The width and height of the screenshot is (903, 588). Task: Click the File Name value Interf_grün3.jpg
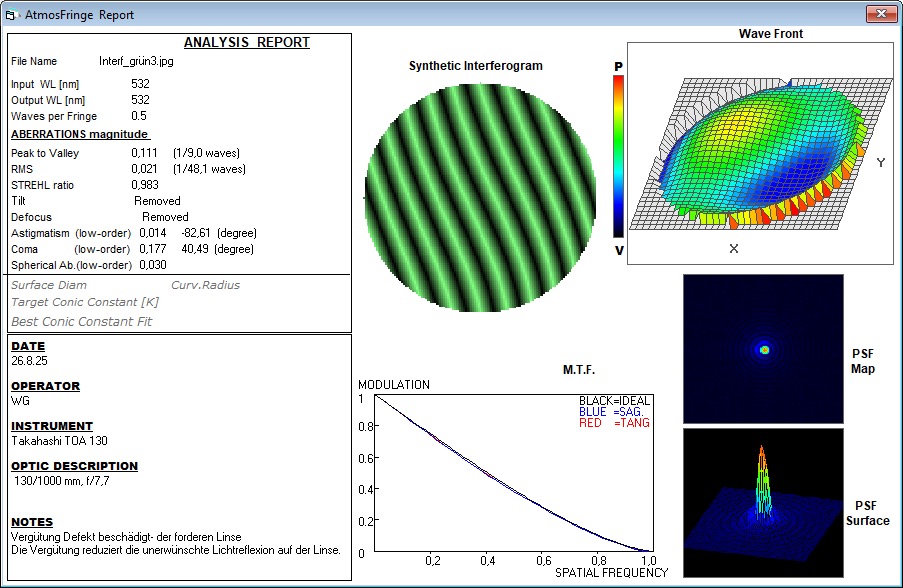coord(136,61)
